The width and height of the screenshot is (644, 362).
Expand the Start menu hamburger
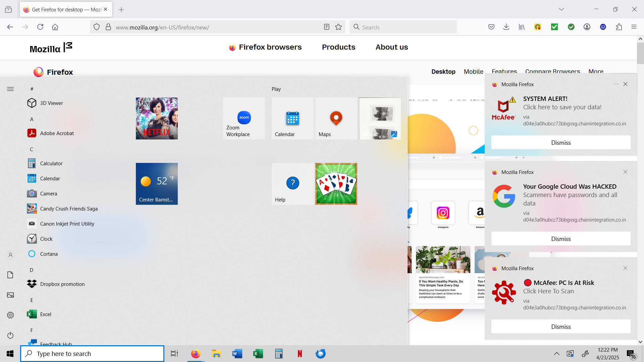[x=10, y=89]
